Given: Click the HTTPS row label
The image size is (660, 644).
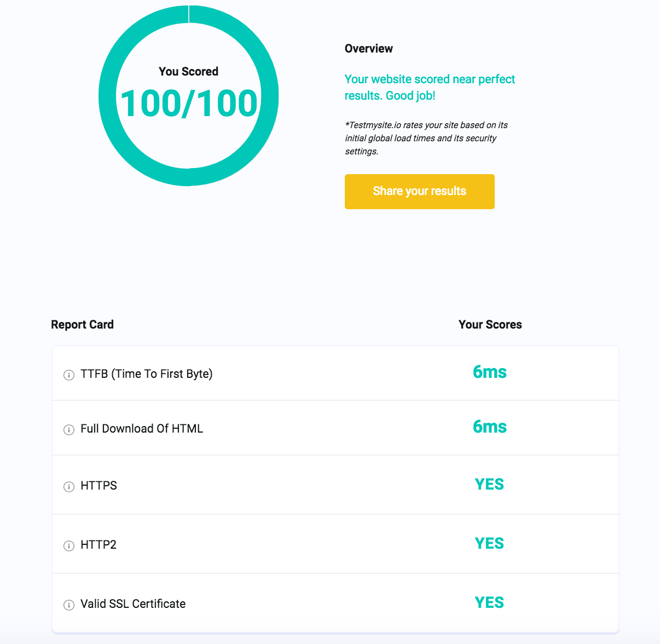Looking at the screenshot, I should (99, 486).
